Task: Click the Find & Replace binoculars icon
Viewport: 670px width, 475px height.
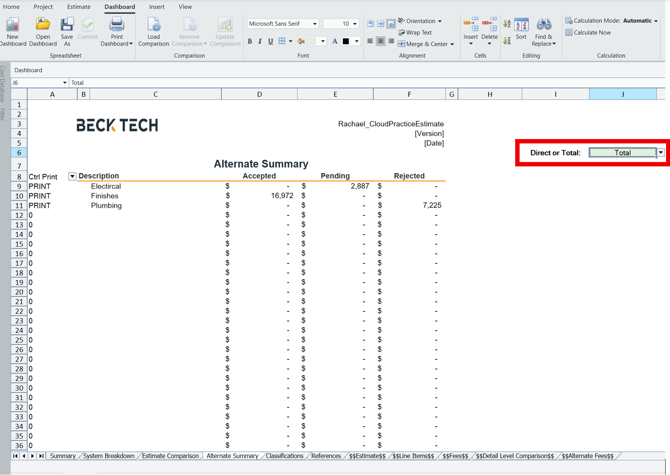Action: tap(544, 25)
